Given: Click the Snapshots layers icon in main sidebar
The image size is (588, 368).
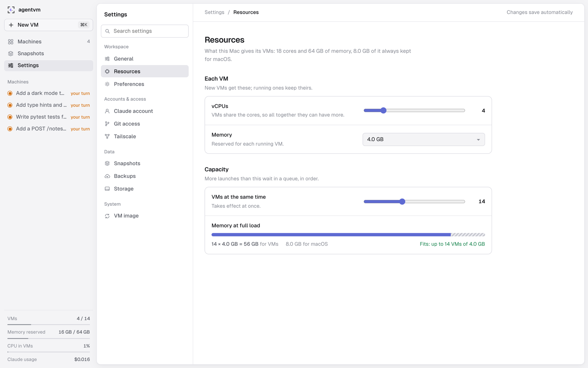Looking at the screenshot, I should point(11,53).
